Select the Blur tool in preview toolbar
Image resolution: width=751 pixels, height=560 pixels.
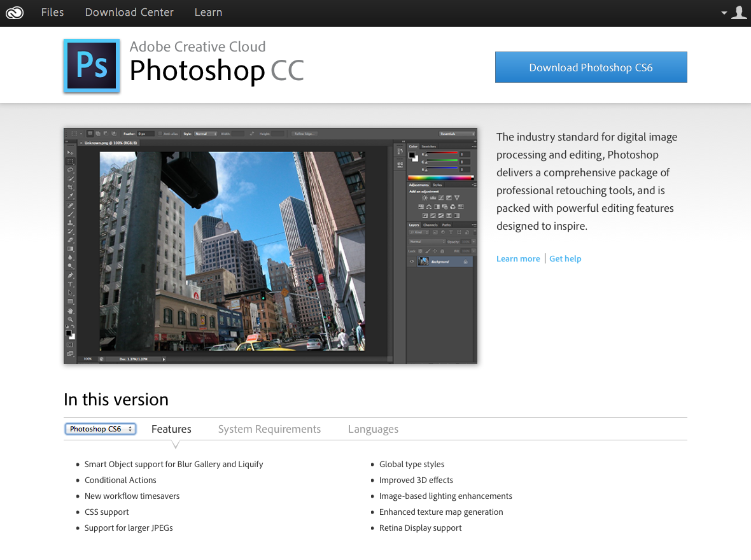tap(71, 256)
